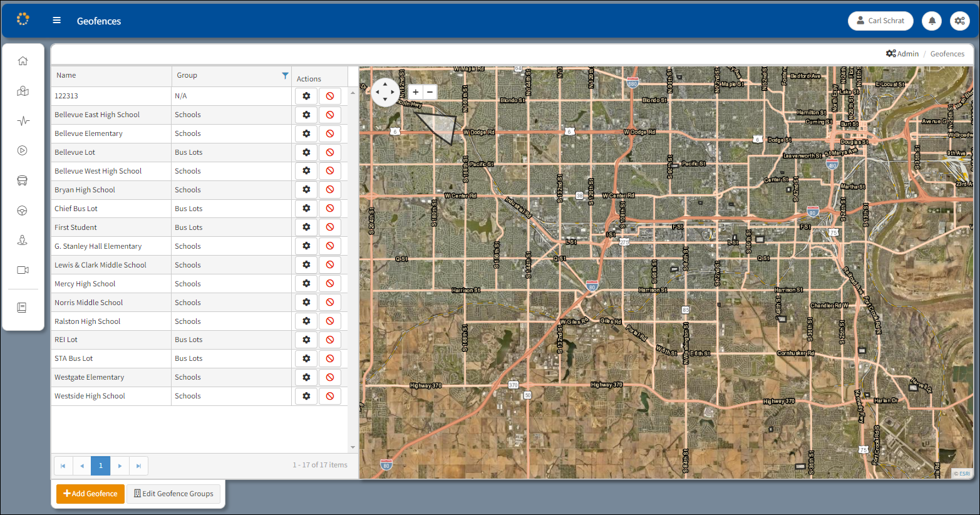This screenshot has width=980, height=515.
Task: Edit settings for REI Lot
Action: (306, 340)
